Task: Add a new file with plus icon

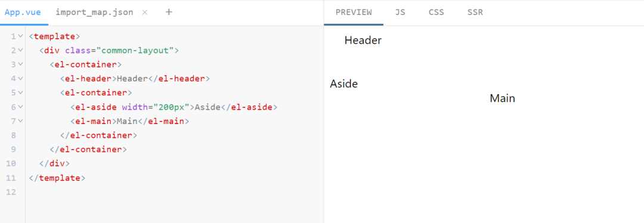Action: 169,12
